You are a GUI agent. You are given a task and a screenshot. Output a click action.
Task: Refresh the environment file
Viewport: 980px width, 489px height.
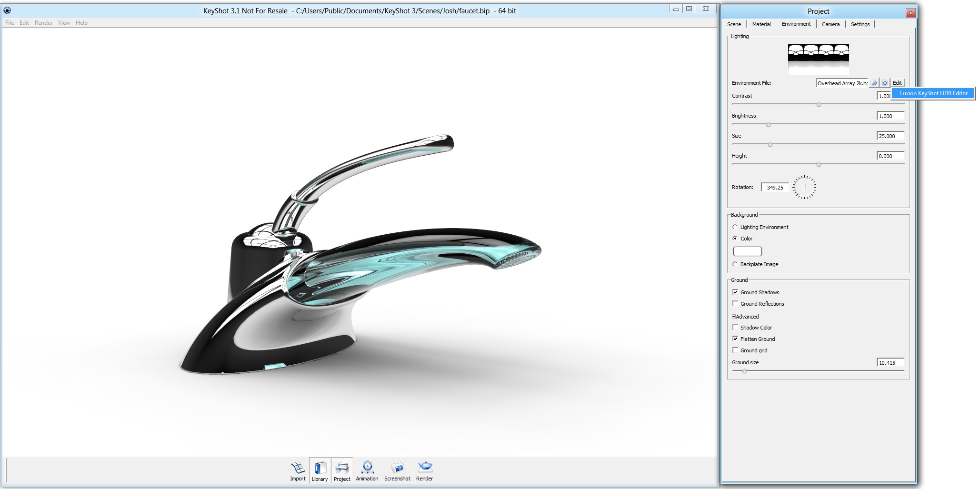(x=885, y=82)
